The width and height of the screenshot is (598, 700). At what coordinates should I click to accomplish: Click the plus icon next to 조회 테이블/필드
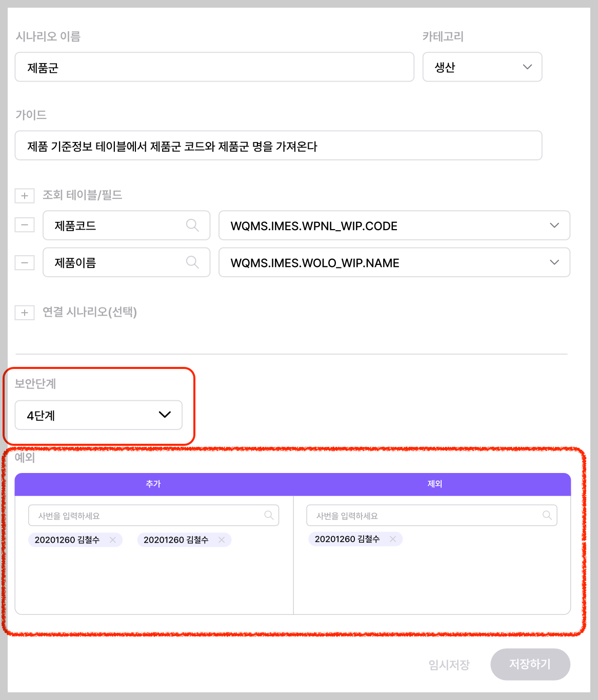click(25, 195)
